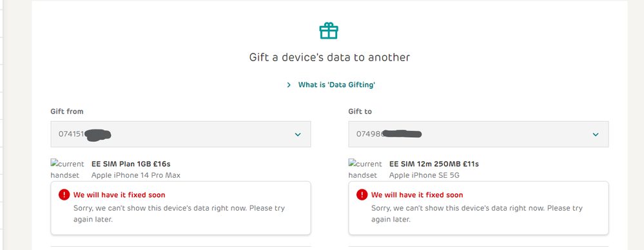Open the Gift to number dropdown
Viewport: 644px width, 250px height.
(x=478, y=134)
